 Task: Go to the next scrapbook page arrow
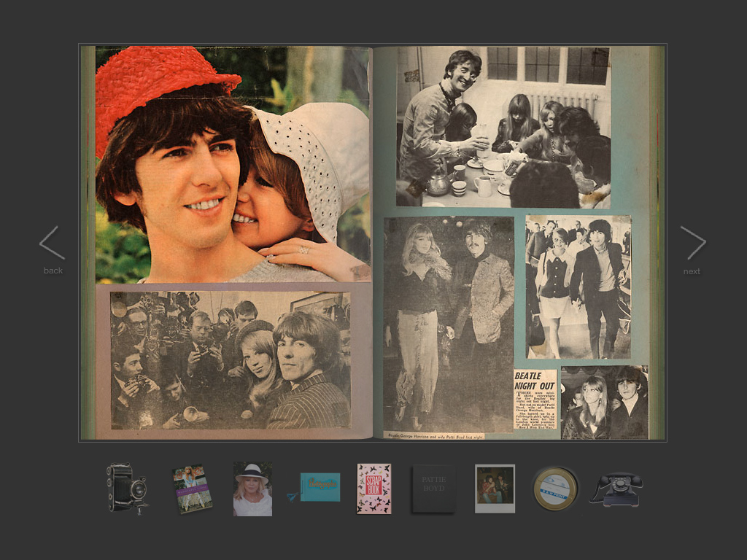click(x=692, y=243)
